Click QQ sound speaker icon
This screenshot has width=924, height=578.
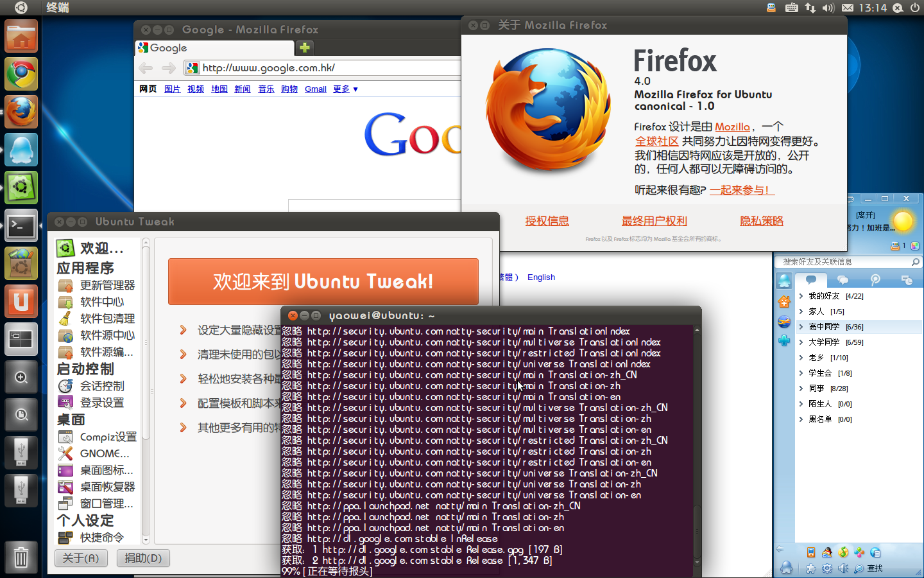(843, 568)
